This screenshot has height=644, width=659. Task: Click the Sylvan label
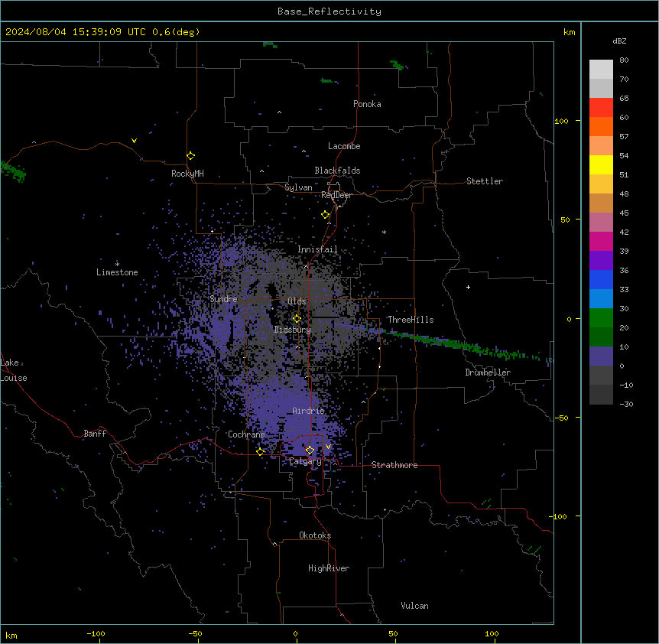tap(298, 187)
